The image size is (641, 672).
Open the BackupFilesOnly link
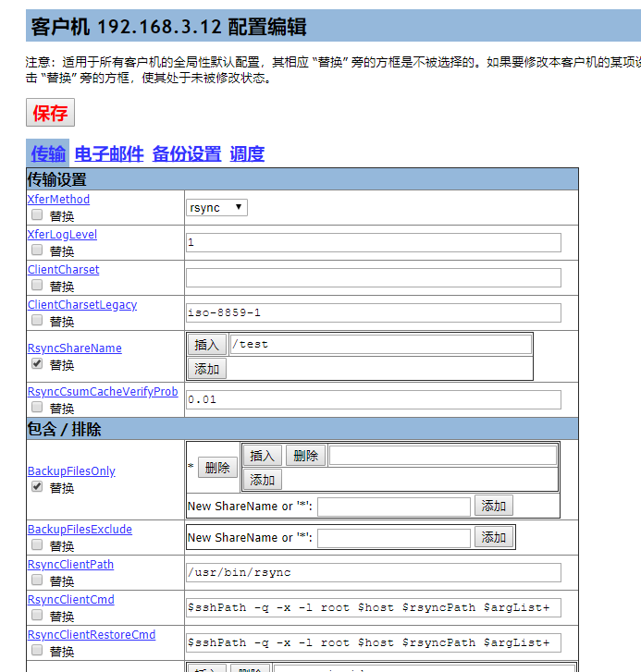click(x=71, y=471)
